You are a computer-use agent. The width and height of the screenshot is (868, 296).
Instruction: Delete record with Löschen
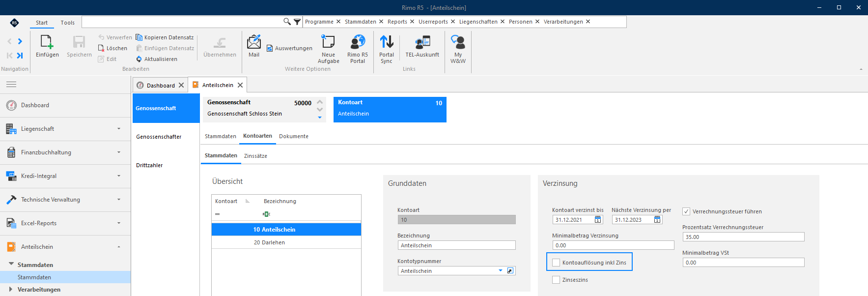(112, 48)
